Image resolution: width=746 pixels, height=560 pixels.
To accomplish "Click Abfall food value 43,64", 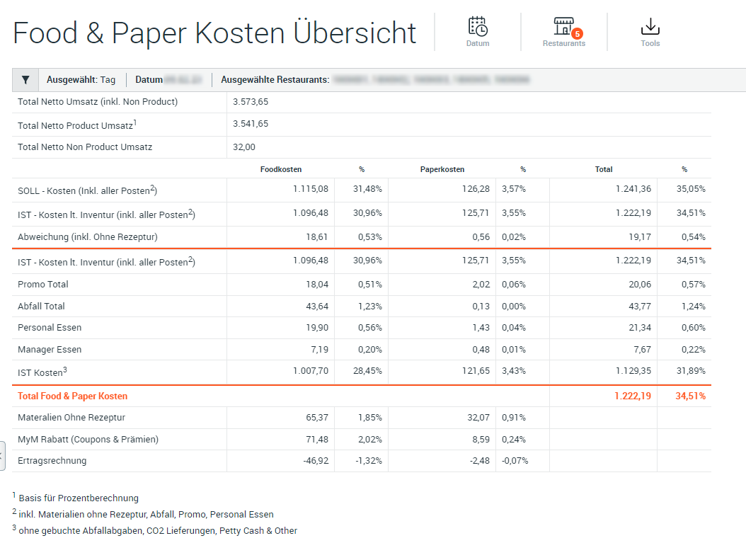I will [317, 307].
